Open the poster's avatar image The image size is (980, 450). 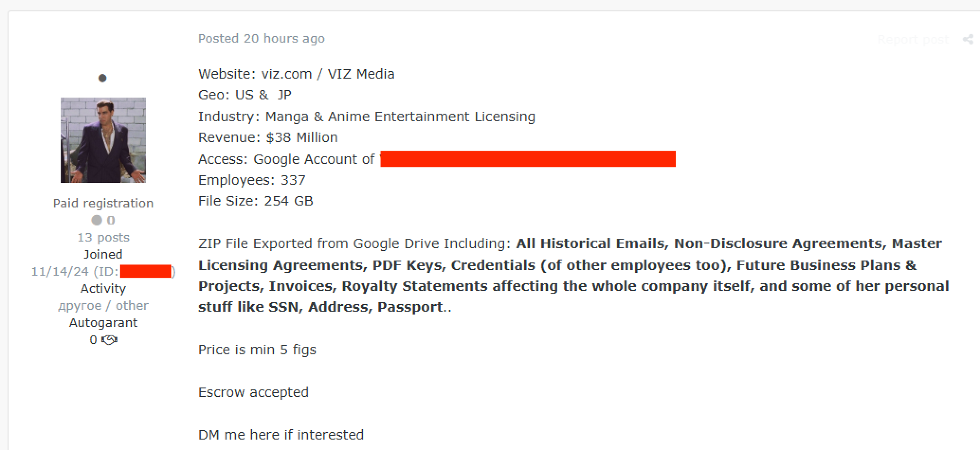[x=103, y=140]
